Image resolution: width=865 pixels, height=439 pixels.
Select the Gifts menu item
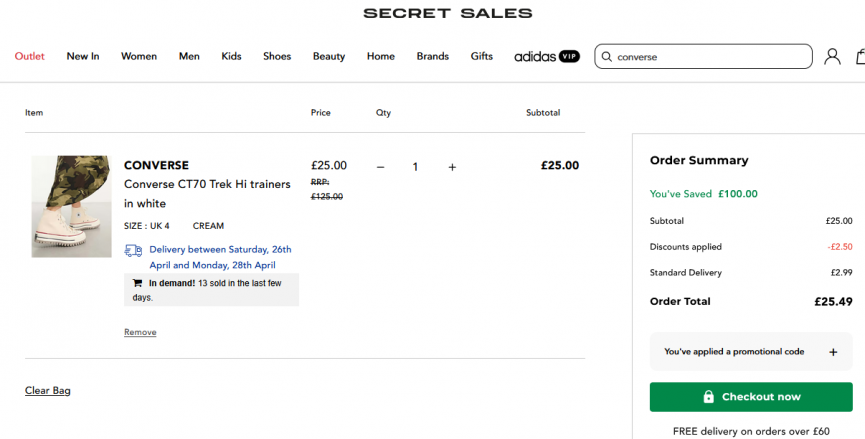482,57
